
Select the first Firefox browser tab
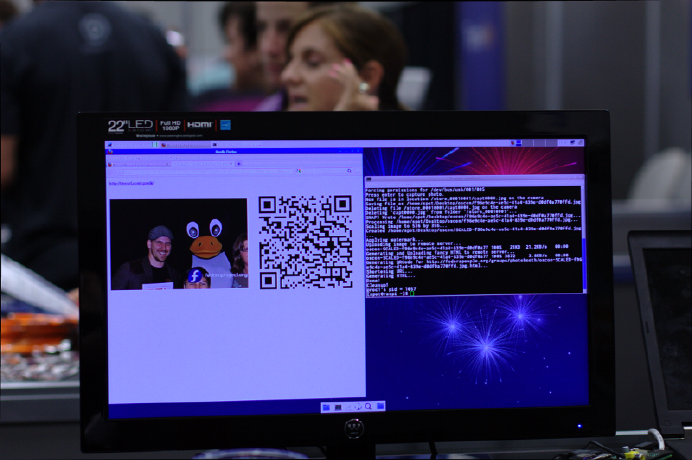click(x=138, y=164)
